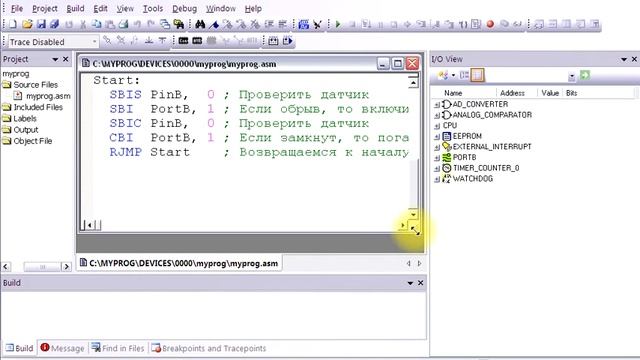
Task: Click the Run to Cursor braces icon
Action: pos(463,24)
